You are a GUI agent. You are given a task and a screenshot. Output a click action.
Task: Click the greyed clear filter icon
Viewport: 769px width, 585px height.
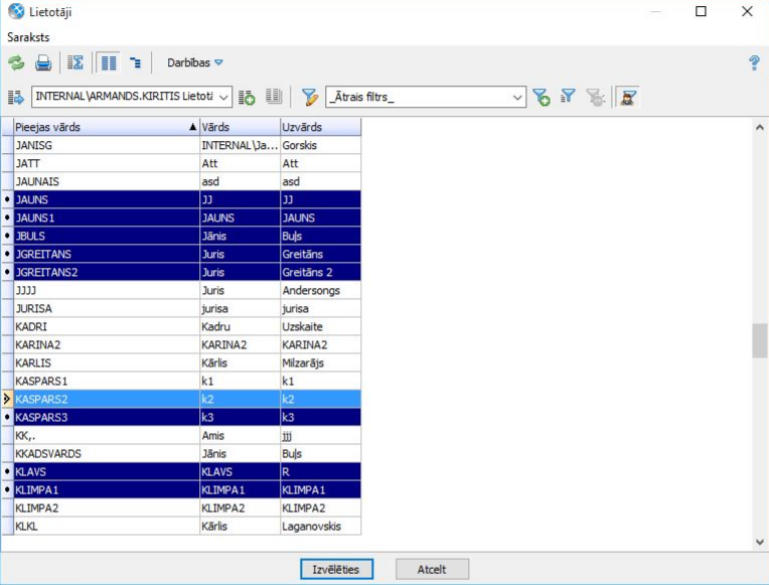[x=595, y=97]
